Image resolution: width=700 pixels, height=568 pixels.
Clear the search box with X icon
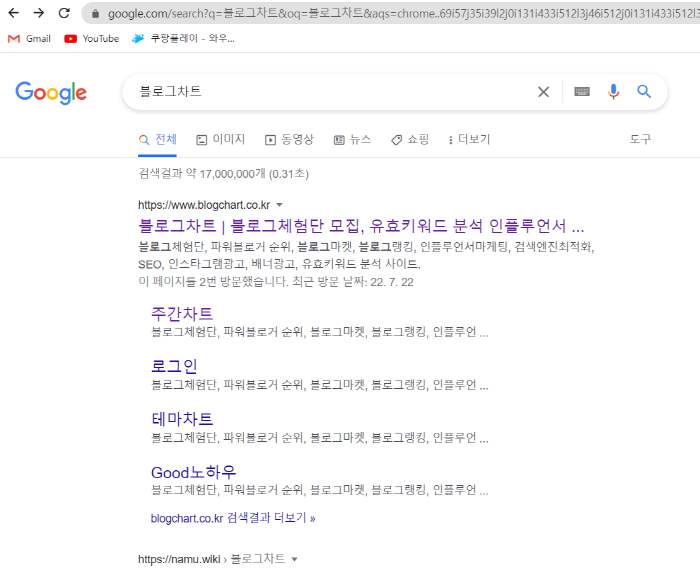pyautogui.click(x=543, y=92)
